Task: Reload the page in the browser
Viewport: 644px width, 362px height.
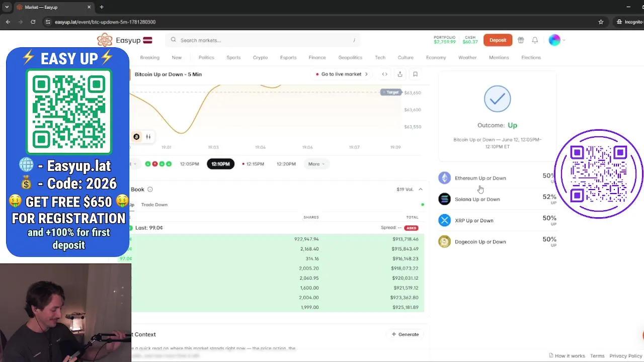Action: [33, 22]
